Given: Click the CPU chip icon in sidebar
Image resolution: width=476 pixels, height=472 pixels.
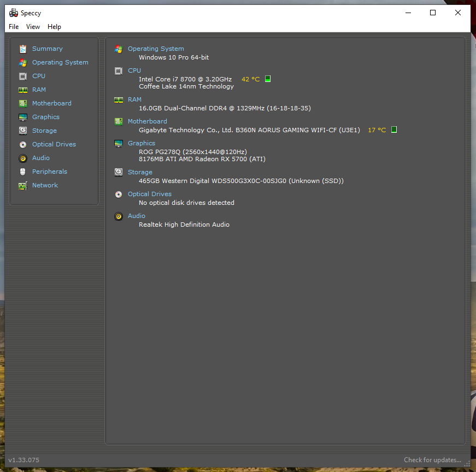Looking at the screenshot, I should click(x=22, y=76).
